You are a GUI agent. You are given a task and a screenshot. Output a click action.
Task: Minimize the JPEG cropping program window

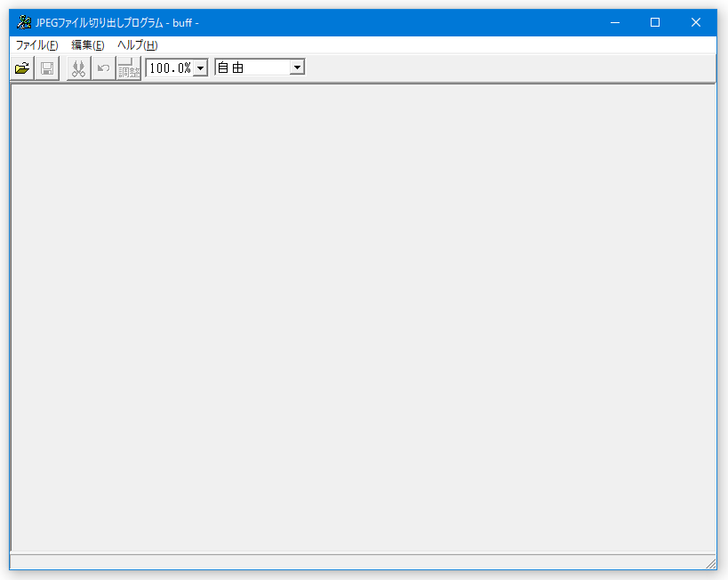point(615,22)
